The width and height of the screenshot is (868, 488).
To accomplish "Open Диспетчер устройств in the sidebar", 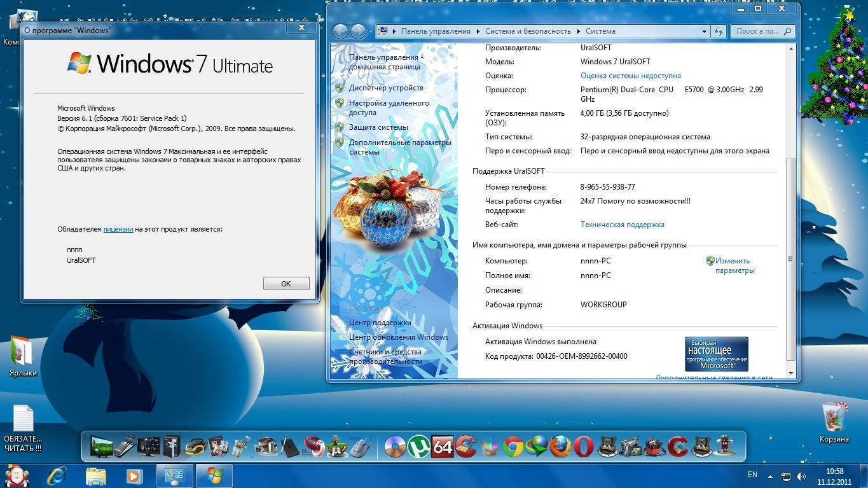I will coord(386,88).
